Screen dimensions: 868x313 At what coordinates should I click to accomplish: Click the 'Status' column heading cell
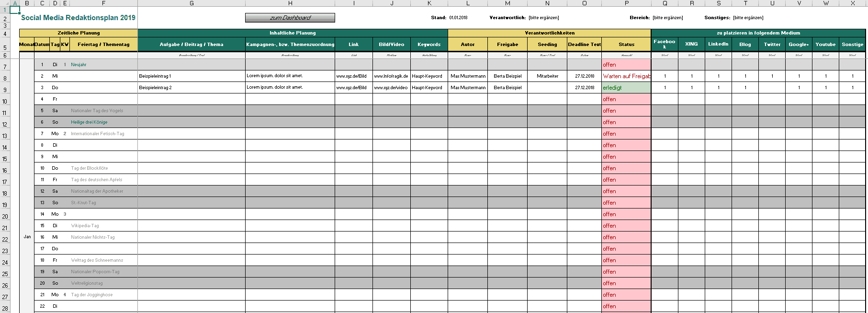point(626,45)
